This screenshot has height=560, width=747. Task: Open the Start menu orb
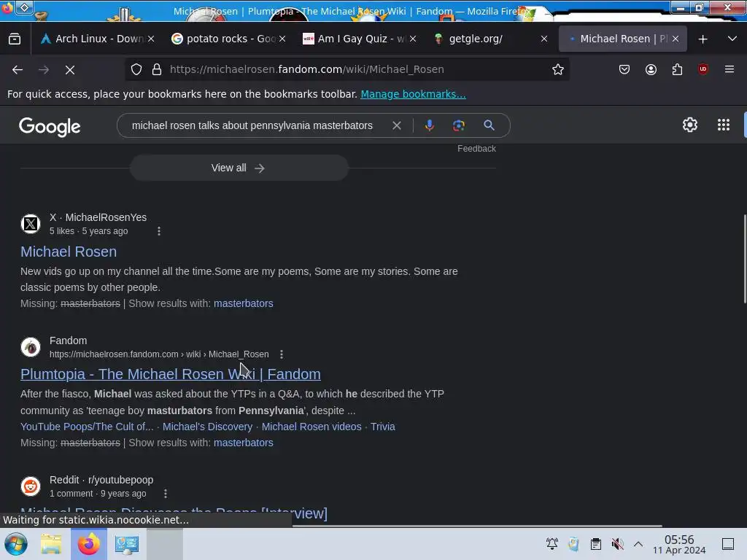coord(16,544)
